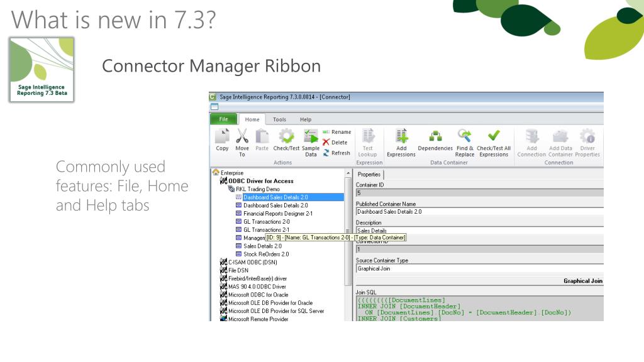Screen dimensions: 644x362
Task: Switch to the Home ribbon tab
Action: (x=252, y=119)
